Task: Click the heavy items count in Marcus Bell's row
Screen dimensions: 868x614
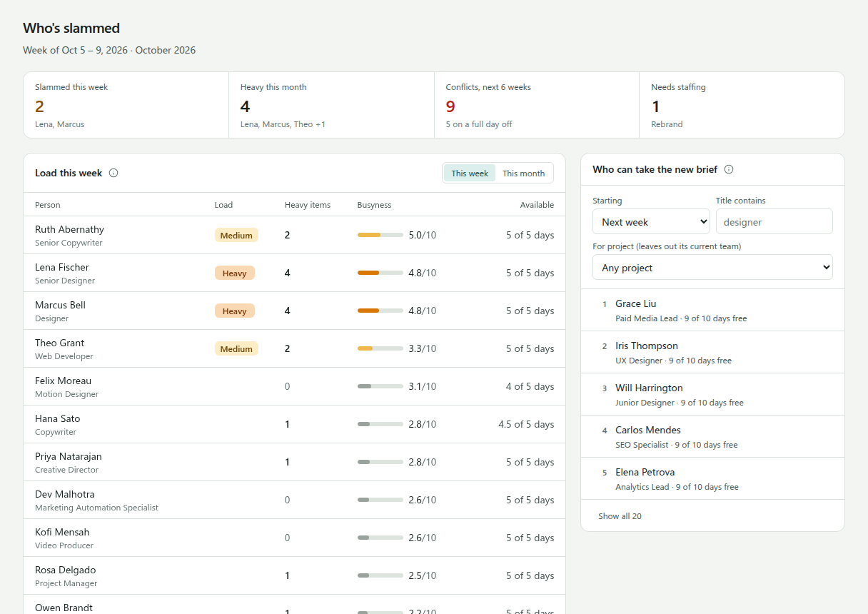Action: tap(288, 311)
